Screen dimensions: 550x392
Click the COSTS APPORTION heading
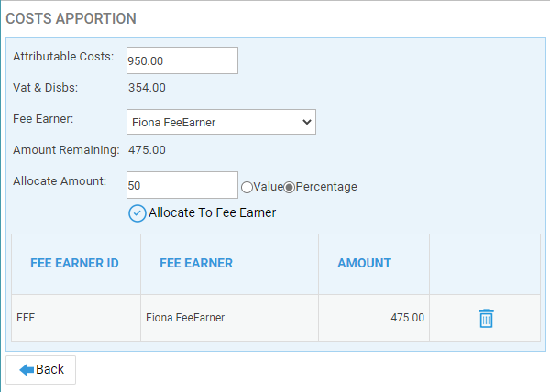[x=71, y=18]
